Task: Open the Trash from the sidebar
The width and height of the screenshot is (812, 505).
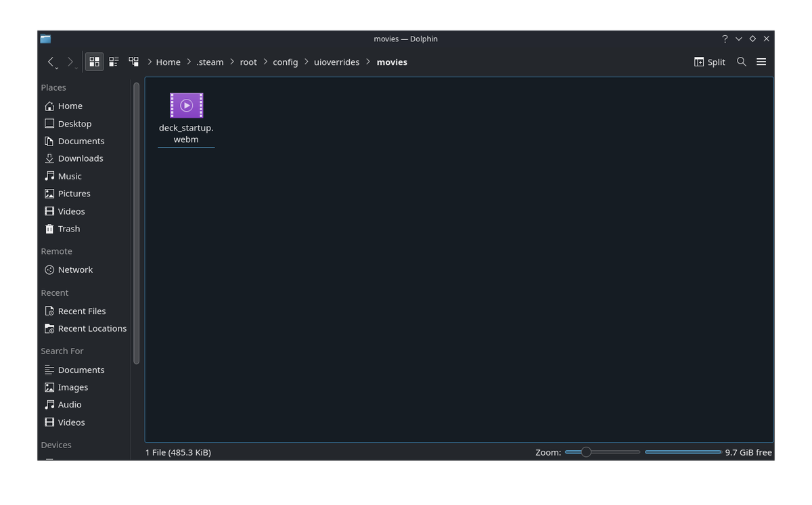Action: (x=68, y=229)
